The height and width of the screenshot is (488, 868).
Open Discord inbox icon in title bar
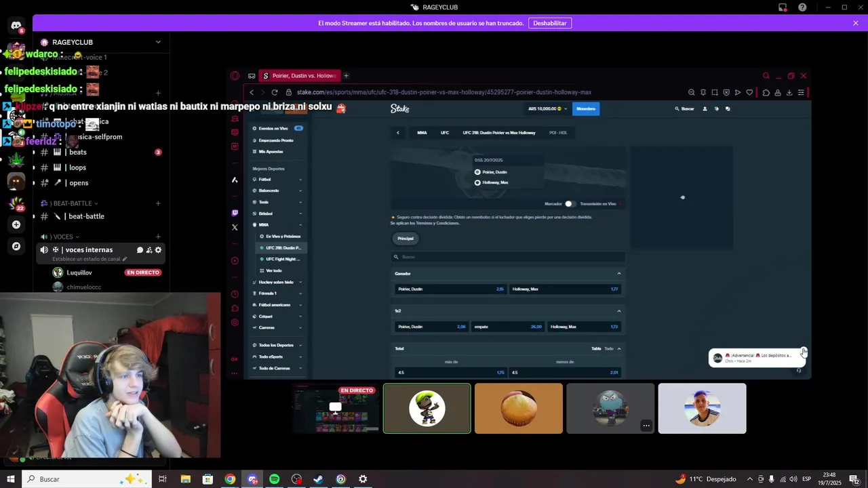tap(783, 7)
